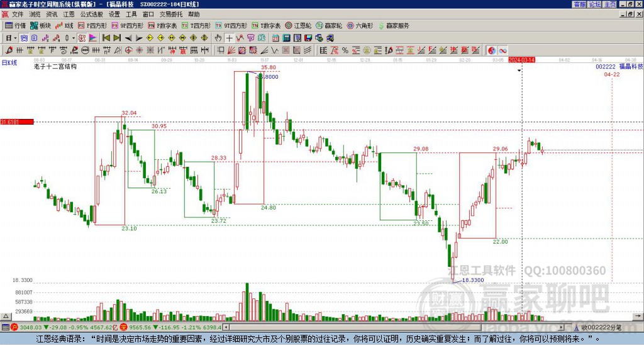Open the 江恩轮 Gann wheel
Image resolution: width=644 pixels, height=345 pixels.
pyautogui.click(x=299, y=25)
